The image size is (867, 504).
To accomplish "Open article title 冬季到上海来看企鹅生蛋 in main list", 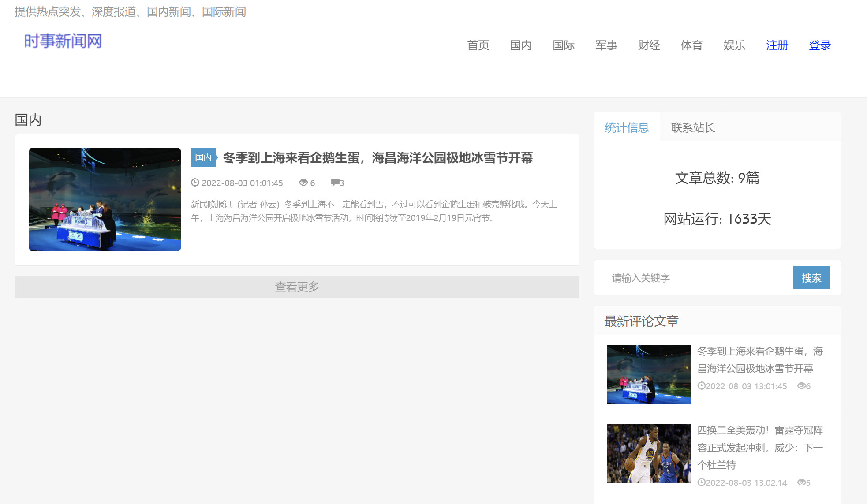I will [378, 157].
